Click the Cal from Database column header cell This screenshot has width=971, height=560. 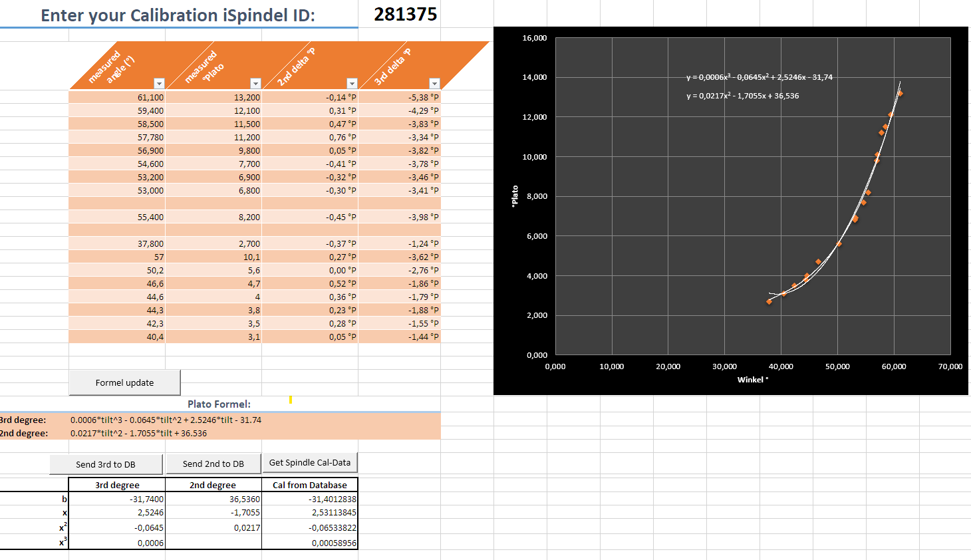pyautogui.click(x=309, y=485)
